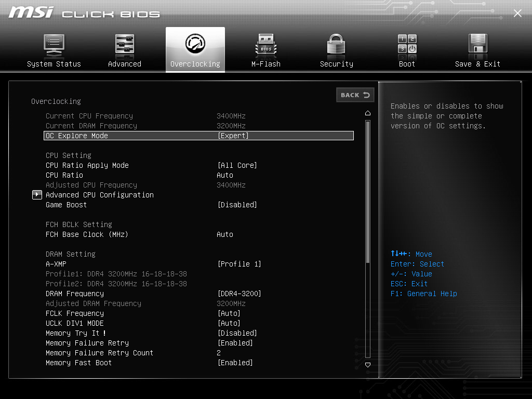Select the CPU Ratio label
The height and width of the screenshot is (399, 532).
click(x=64, y=175)
